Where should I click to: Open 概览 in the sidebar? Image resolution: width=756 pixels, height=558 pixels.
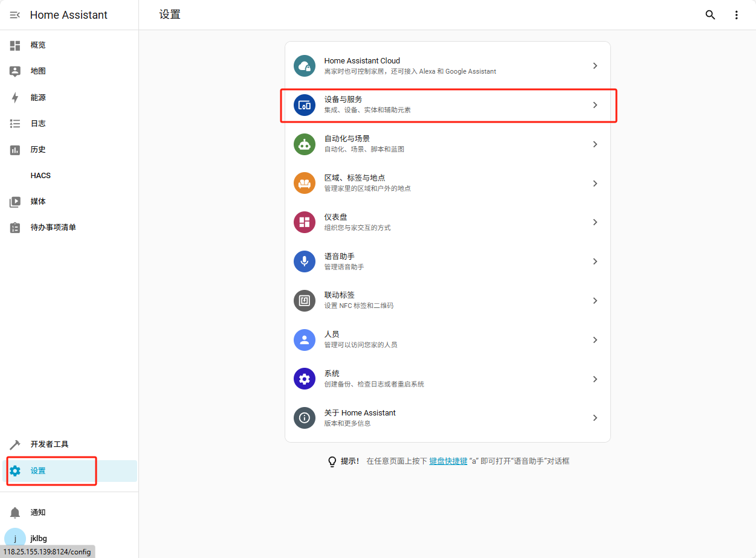pyautogui.click(x=69, y=45)
